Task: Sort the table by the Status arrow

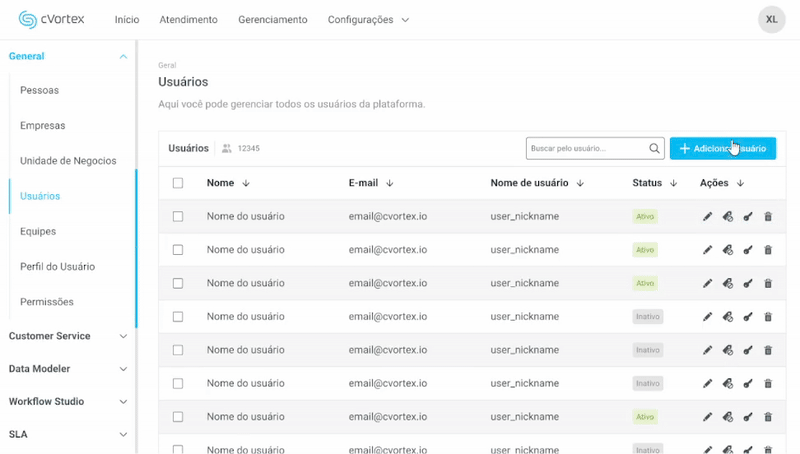Action: pos(674,183)
